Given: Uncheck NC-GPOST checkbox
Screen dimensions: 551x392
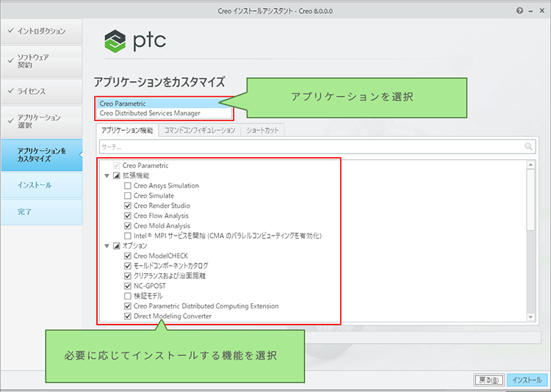Looking at the screenshot, I should (128, 286).
